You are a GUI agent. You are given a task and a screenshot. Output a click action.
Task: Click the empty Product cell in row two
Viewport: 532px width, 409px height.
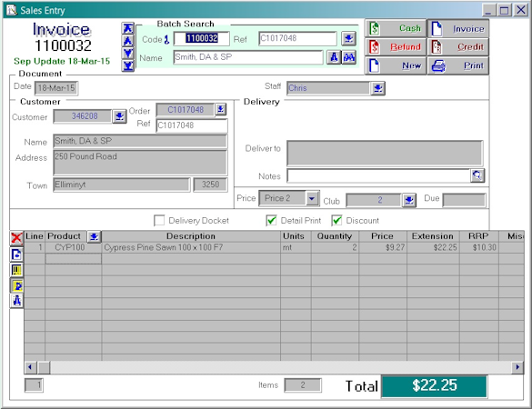[74, 259]
